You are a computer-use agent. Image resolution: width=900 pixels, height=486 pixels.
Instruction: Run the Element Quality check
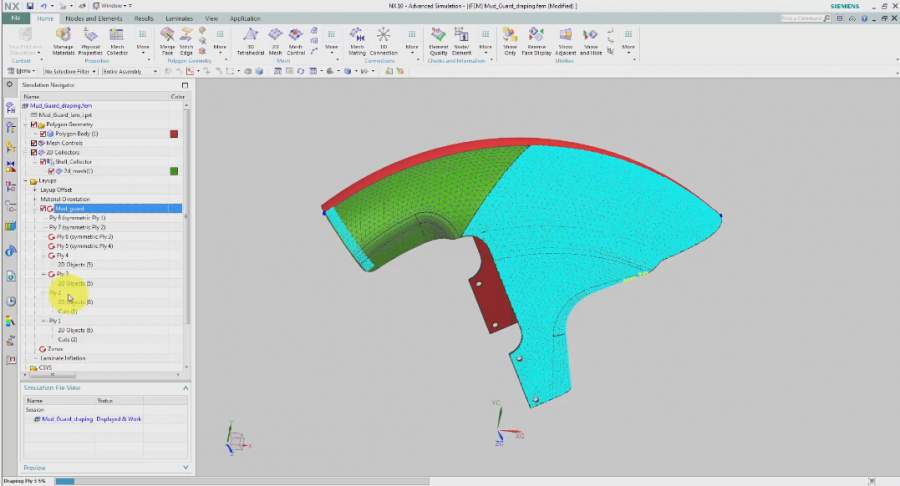pyautogui.click(x=438, y=42)
